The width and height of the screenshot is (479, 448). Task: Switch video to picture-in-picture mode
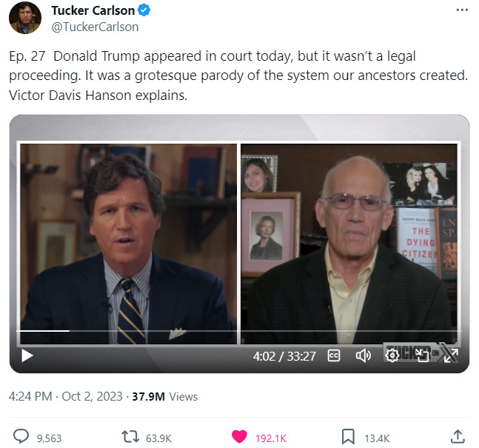point(421,355)
